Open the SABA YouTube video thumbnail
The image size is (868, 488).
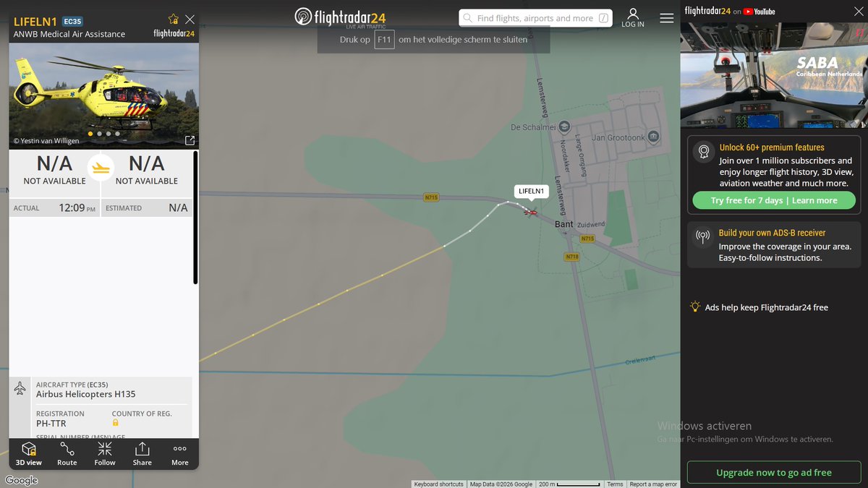(x=774, y=74)
